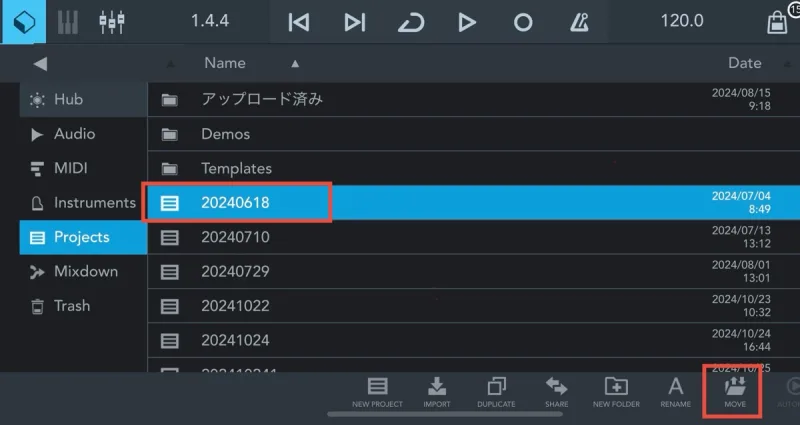This screenshot has height=425, width=800.
Task: Jump to previous marker in transport
Action: point(299,22)
